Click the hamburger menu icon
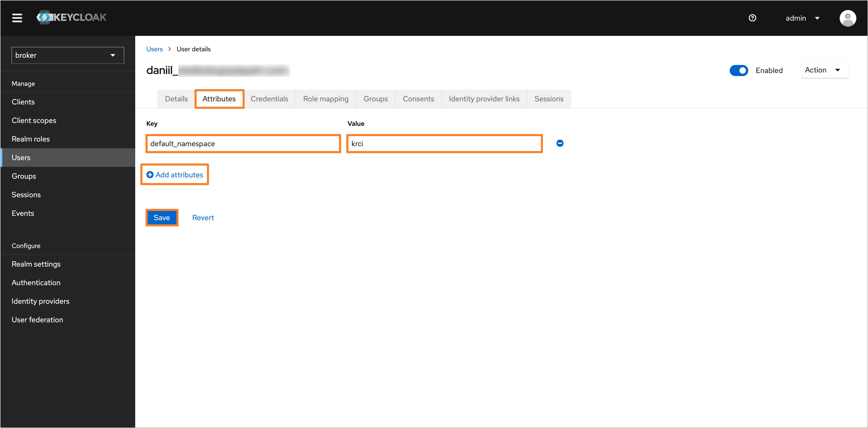Image resolution: width=868 pixels, height=428 pixels. click(17, 17)
